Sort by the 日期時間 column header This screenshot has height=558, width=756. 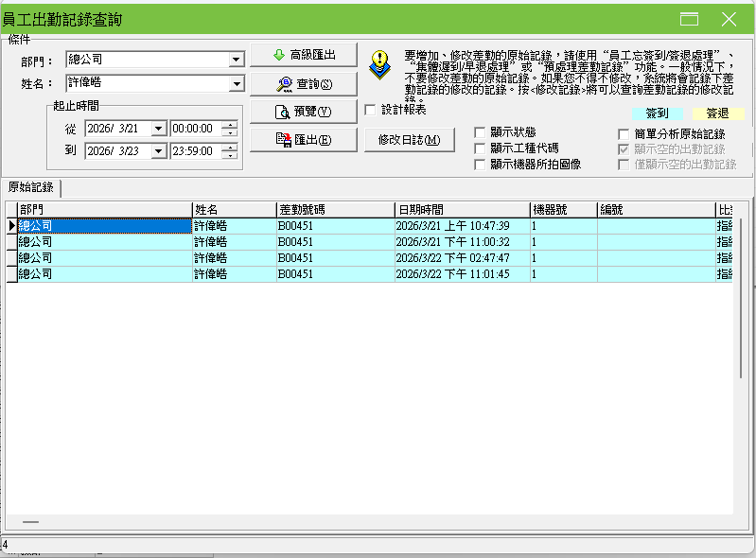tap(461, 209)
